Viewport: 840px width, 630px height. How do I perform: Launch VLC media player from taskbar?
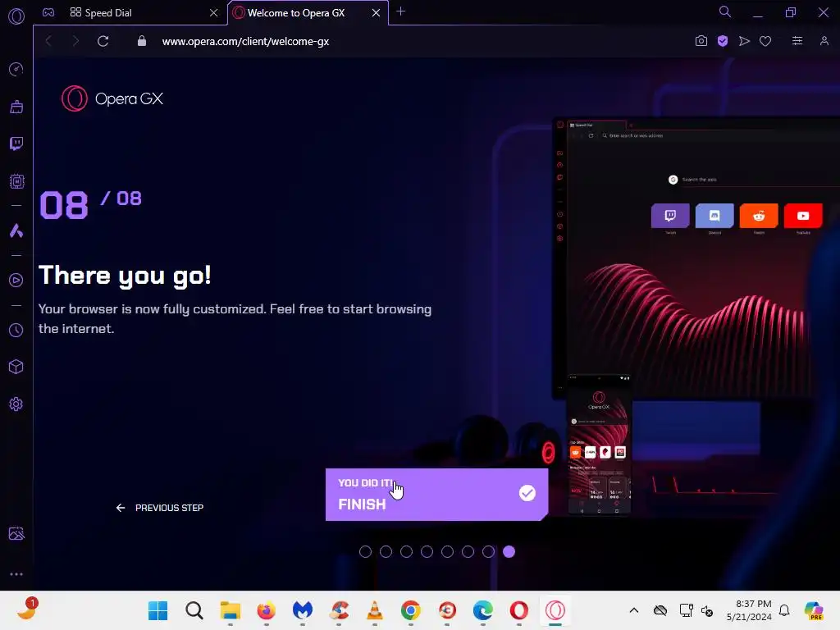[x=374, y=610]
